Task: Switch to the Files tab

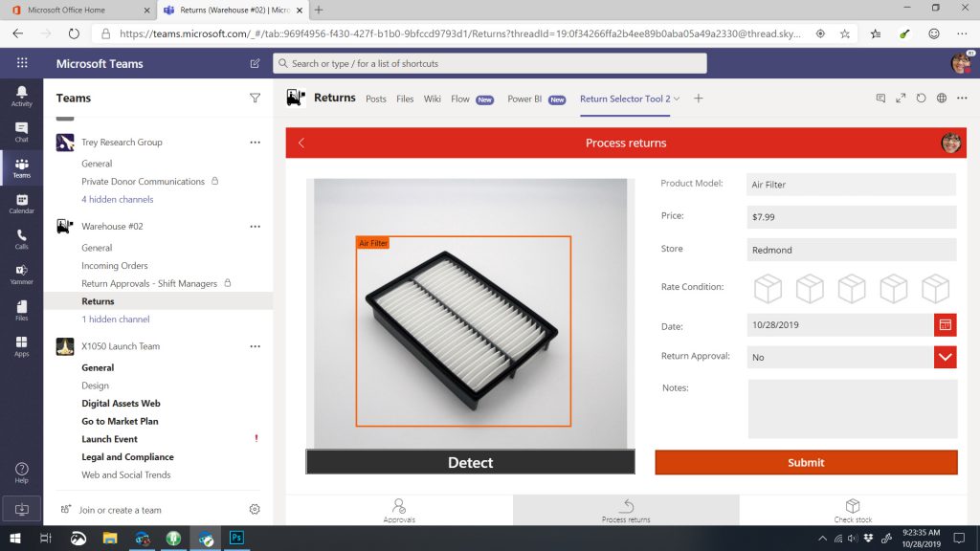Action: pyautogui.click(x=405, y=99)
